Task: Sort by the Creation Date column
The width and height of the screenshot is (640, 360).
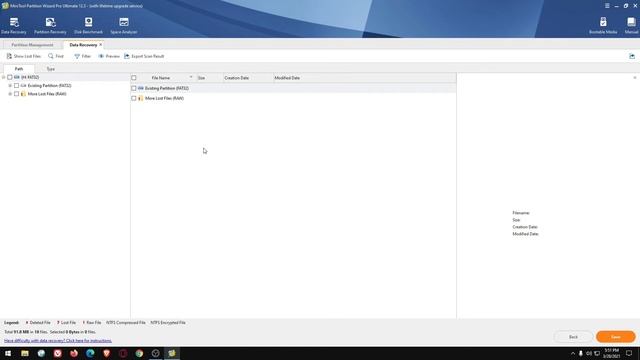Action: [248, 78]
